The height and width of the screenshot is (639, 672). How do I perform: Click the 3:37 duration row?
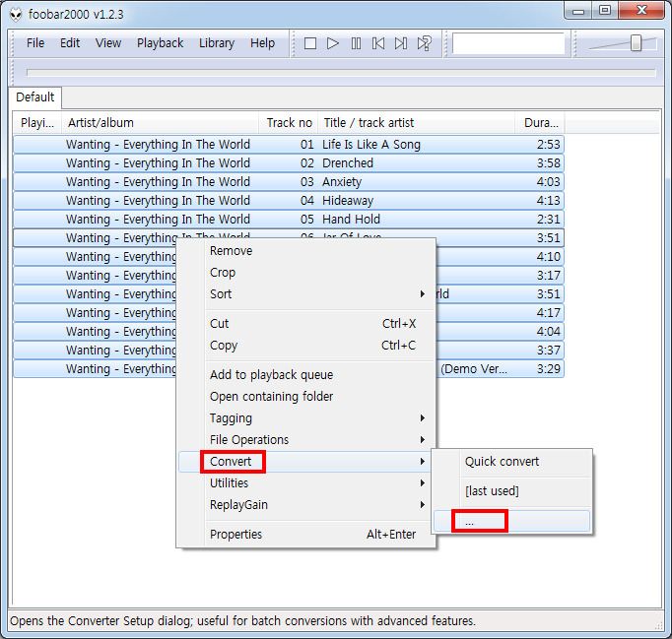coord(500,351)
